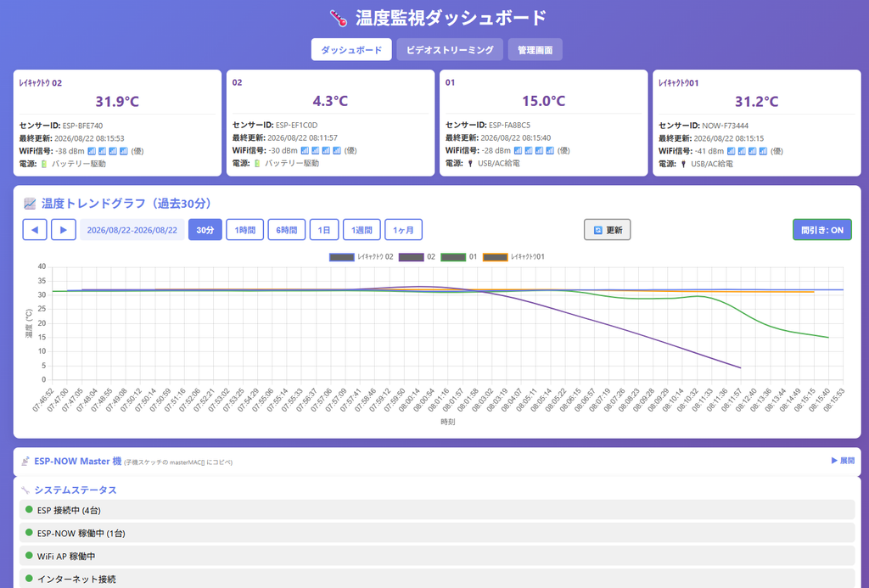The width and height of the screenshot is (869, 588).
Task: Toggle the レイキャクトウ 02 series in the chart legend
Action: 362,257
